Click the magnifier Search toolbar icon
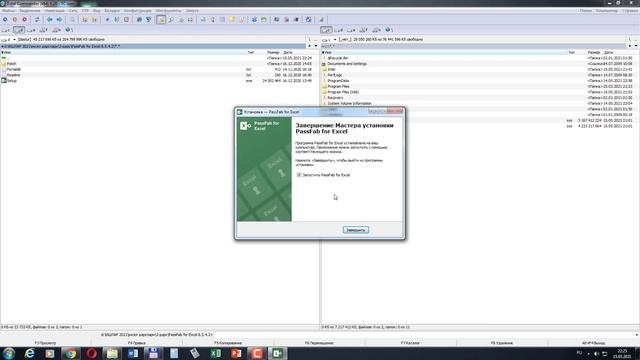This screenshot has width=640, height=360. click(171, 20)
